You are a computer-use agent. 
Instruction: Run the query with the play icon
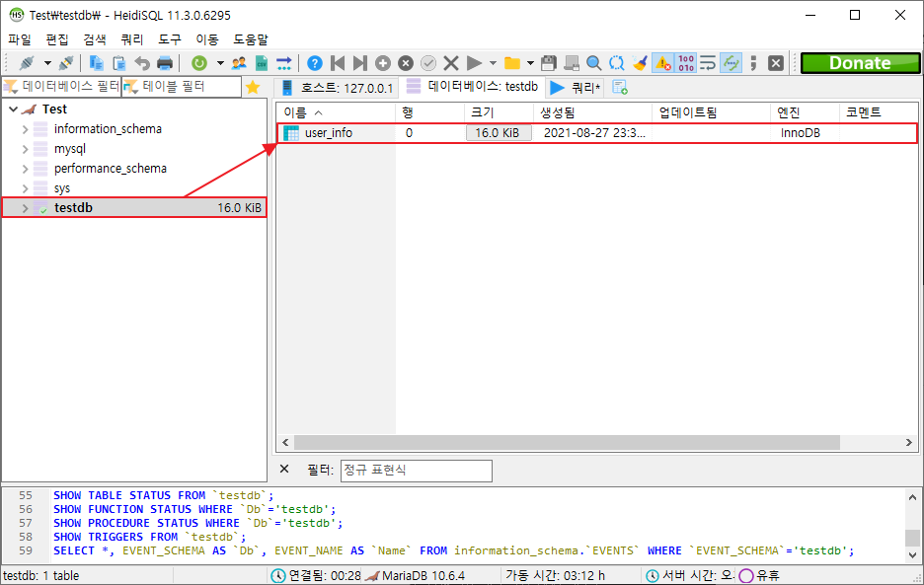[474, 63]
